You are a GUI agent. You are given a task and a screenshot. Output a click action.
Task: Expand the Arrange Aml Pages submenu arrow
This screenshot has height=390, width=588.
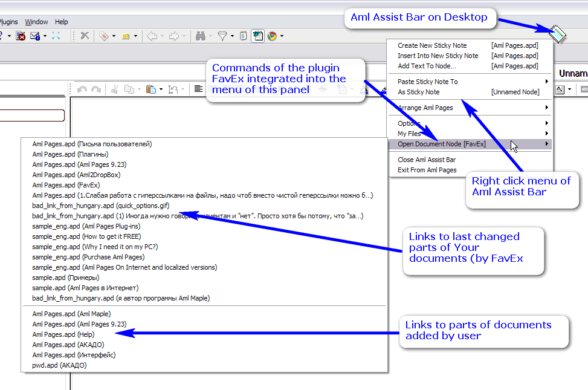547,108
